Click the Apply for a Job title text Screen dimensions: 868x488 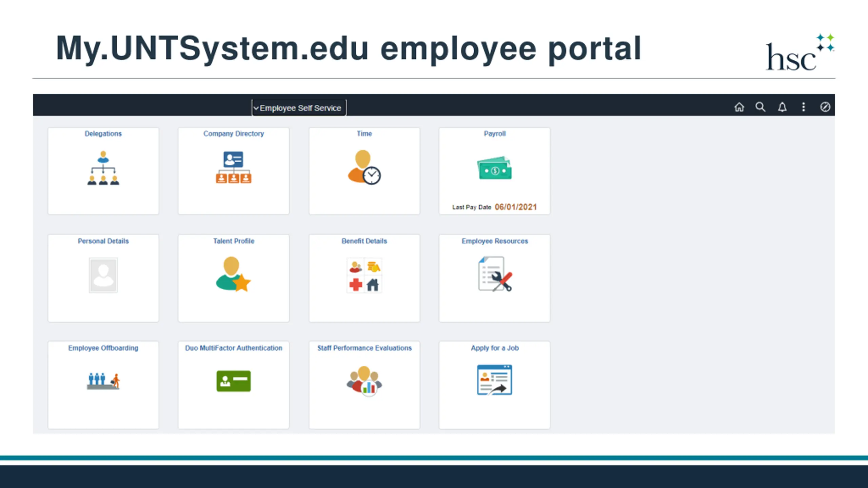pyautogui.click(x=495, y=348)
